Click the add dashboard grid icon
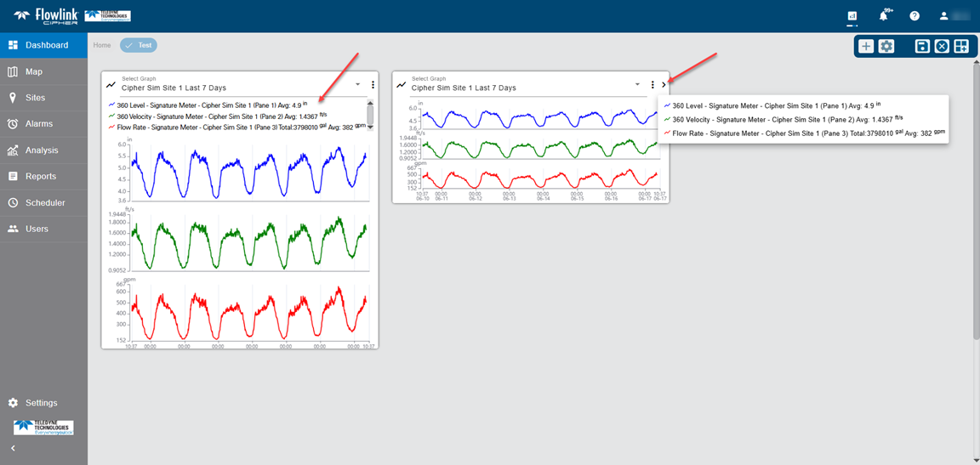The image size is (980, 465). (x=961, y=47)
